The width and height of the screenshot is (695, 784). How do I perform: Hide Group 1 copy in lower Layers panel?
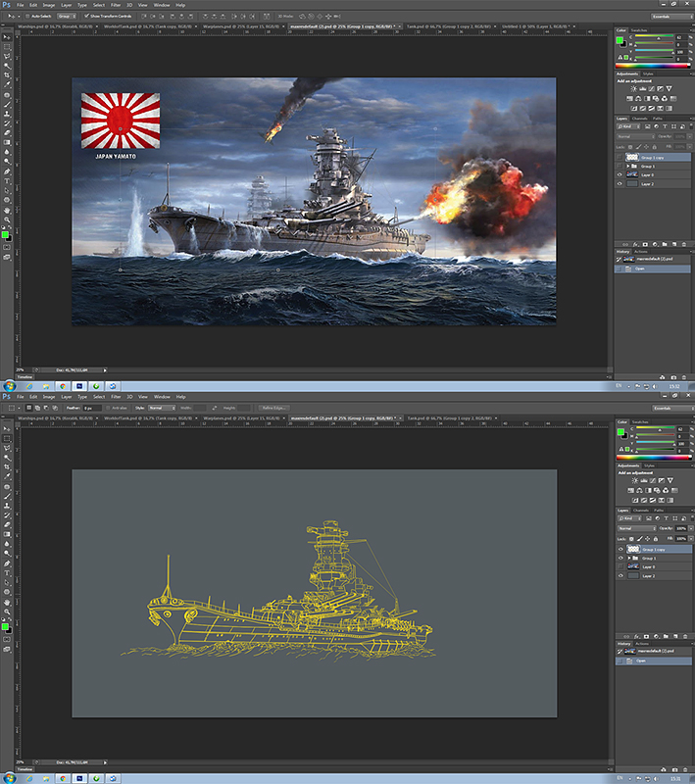621,549
